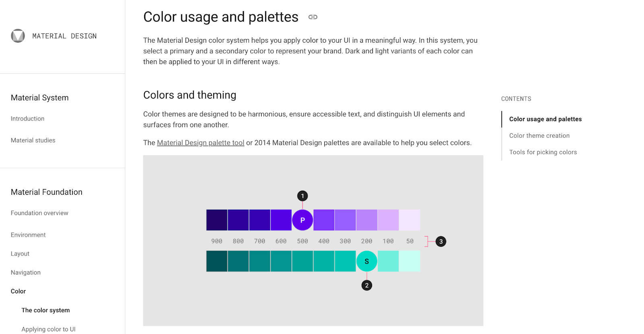644x334 pixels.
Task: Select Color usage and palettes in contents
Action: pos(545,119)
